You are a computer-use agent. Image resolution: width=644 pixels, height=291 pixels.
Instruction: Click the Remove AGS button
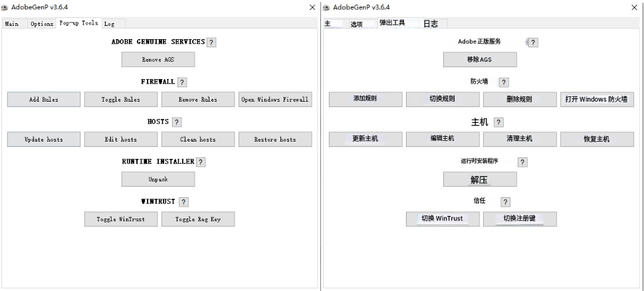(x=158, y=60)
